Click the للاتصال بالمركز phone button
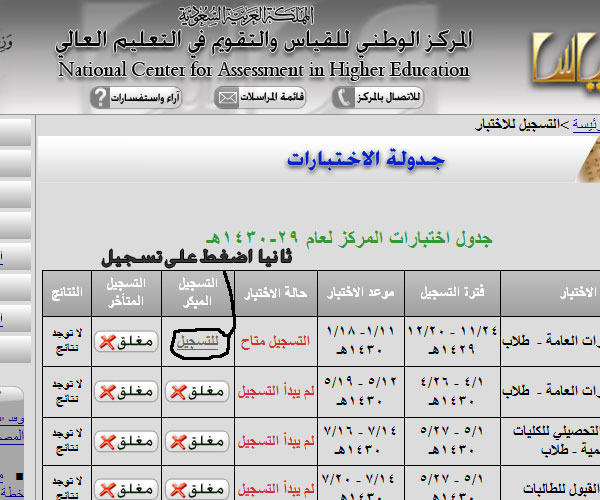 pyautogui.click(x=378, y=98)
